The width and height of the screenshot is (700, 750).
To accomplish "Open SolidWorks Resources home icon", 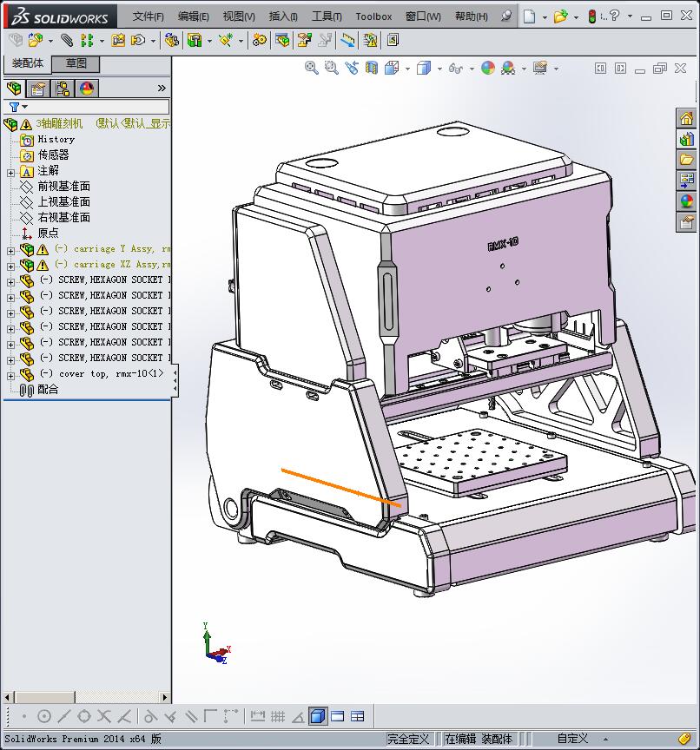I will 687,118.
